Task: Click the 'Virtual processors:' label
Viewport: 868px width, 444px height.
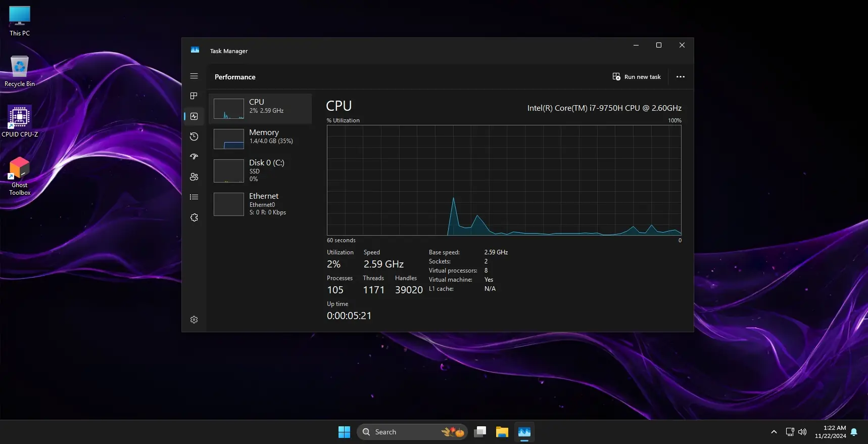Action: click(453, 271)
